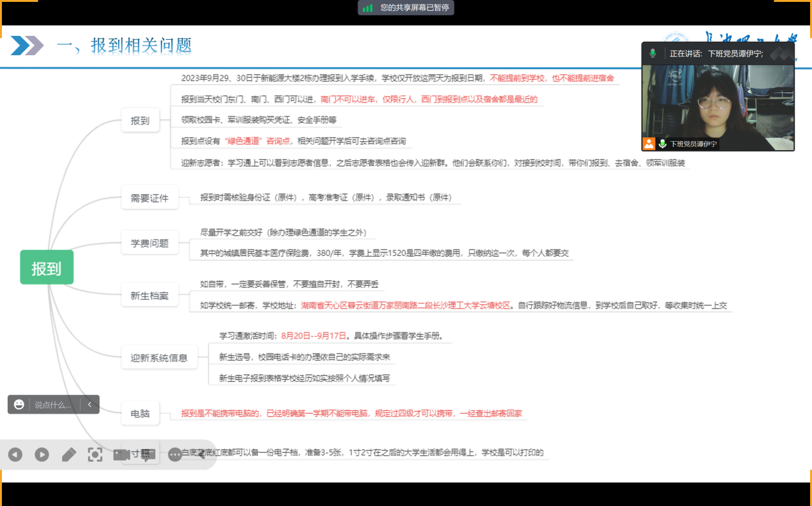
Task: Click the 迎新系统信息 branch node
Action: pos(159,358)
